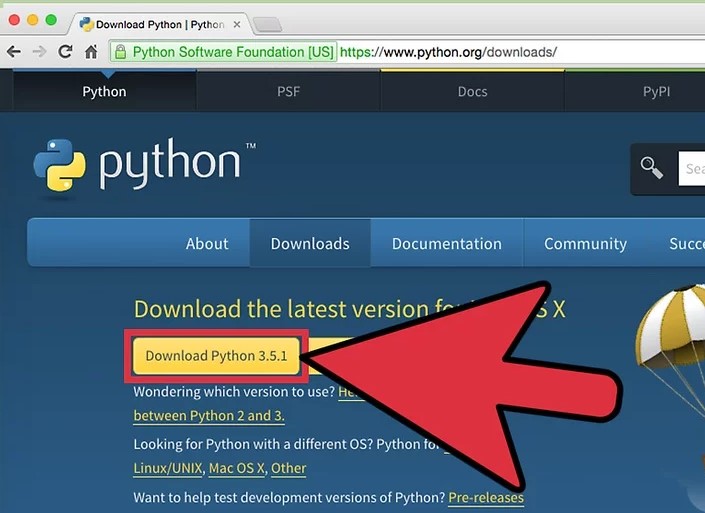Follow the Linux/UNIX link
The height and width of the screenshot is (513, 705).
[168, 468]
